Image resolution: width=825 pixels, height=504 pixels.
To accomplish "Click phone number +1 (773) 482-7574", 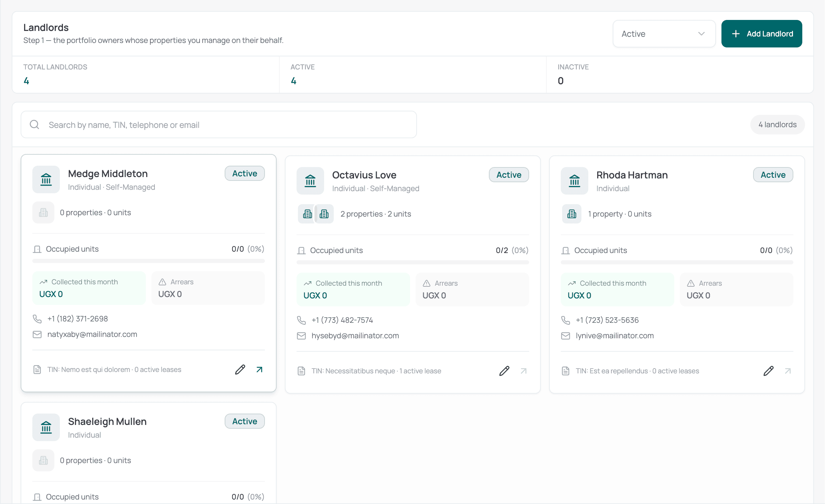I will [x=342, y=320].
